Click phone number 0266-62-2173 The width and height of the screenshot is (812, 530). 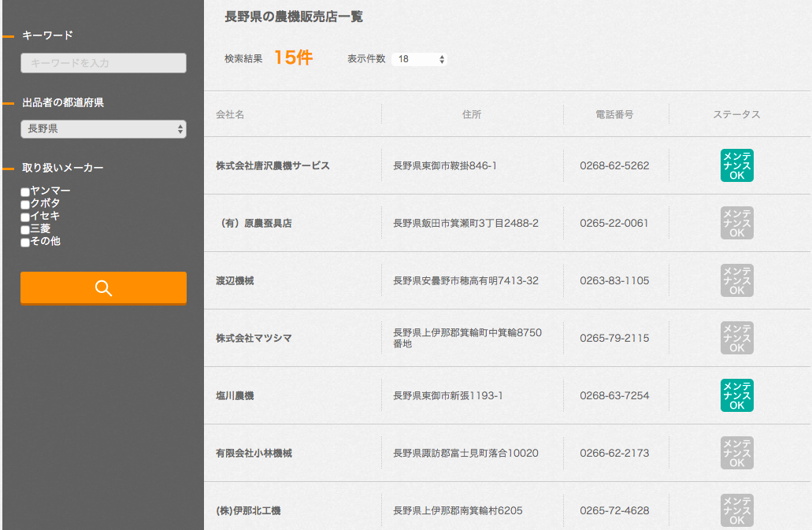(614, 453)
